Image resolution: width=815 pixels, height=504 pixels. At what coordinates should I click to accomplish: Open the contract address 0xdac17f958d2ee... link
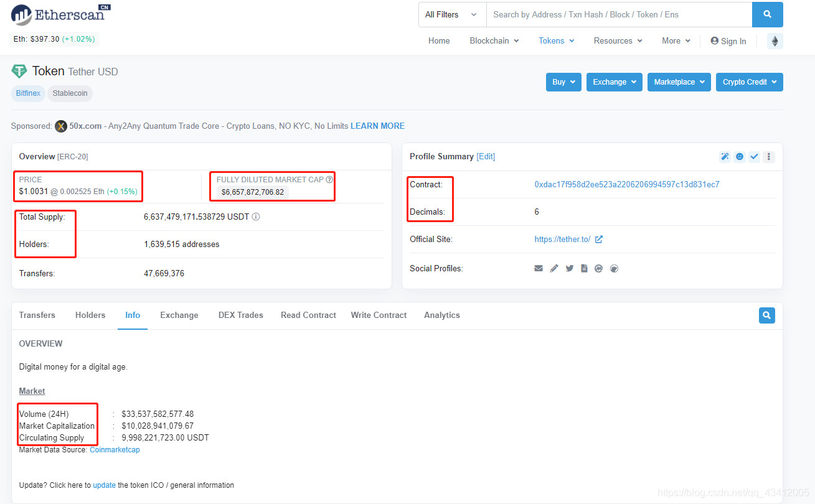tap(627, 185)
